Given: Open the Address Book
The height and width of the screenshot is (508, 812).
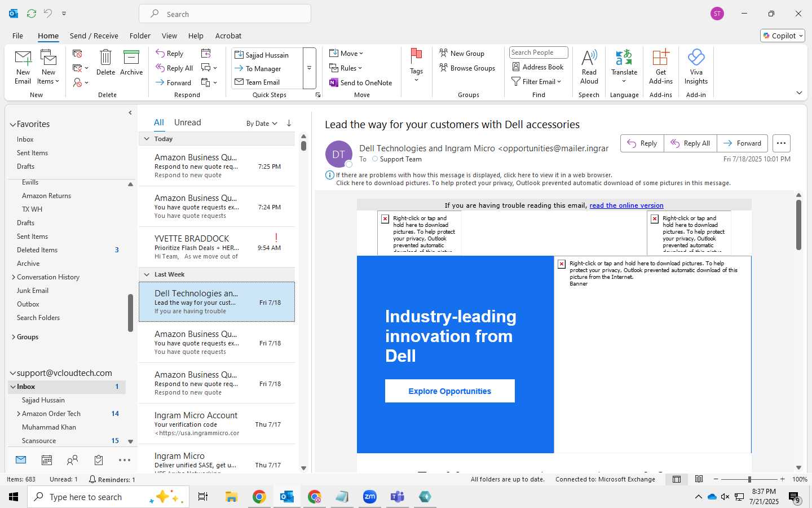Looking at the screenshot, I should coord(538,67).
